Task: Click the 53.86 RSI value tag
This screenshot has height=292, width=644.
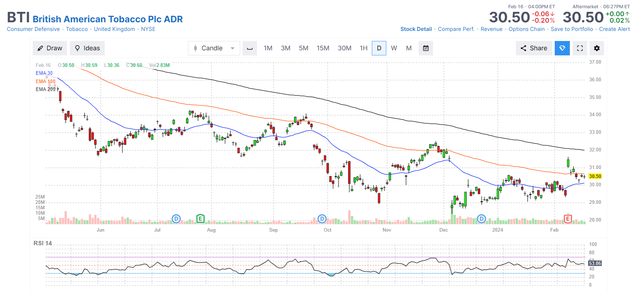Action: pyautogui.click(x=595, y=263)
